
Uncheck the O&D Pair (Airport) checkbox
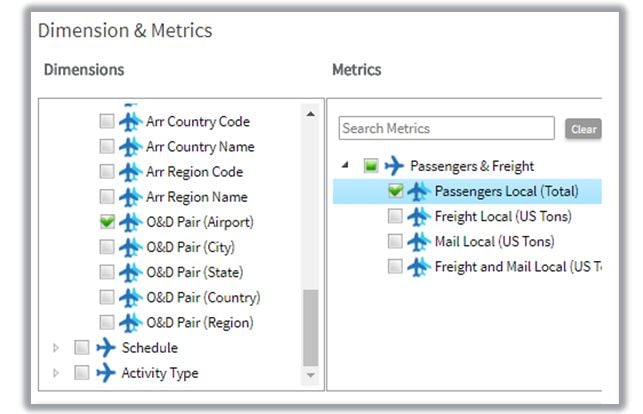[107, 222]
